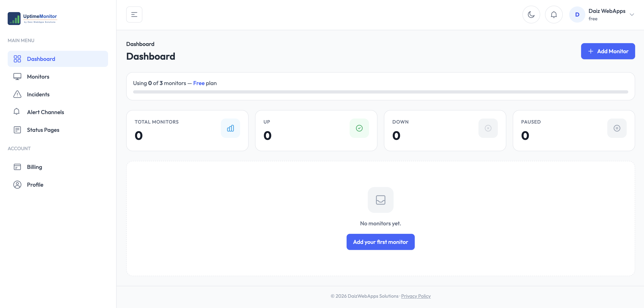The height and width of the screenshot is (308, 644).
Task: Open the Privacy Policy link in the footer
Action: 416,296
